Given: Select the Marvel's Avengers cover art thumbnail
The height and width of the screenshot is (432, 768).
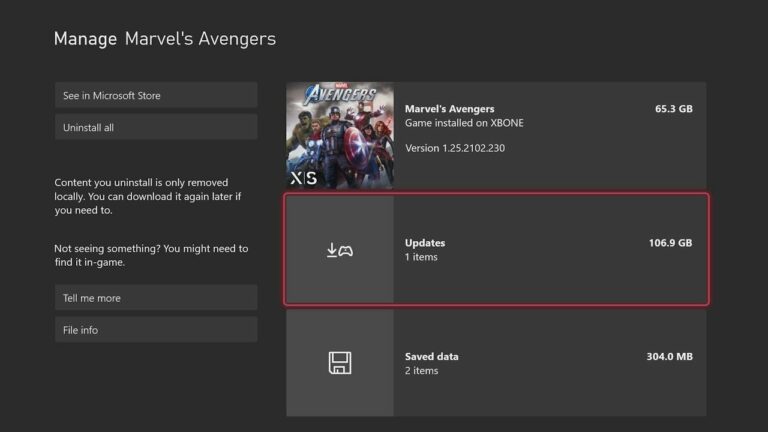Looking at the screenshot, I should (x=340, y=136).
